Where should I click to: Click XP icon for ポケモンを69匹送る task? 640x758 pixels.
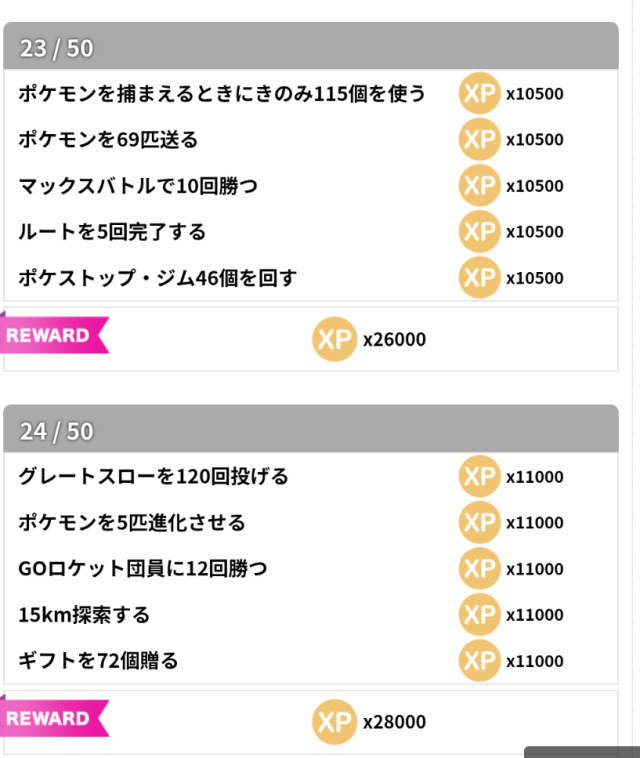click(x=479, y=139)
